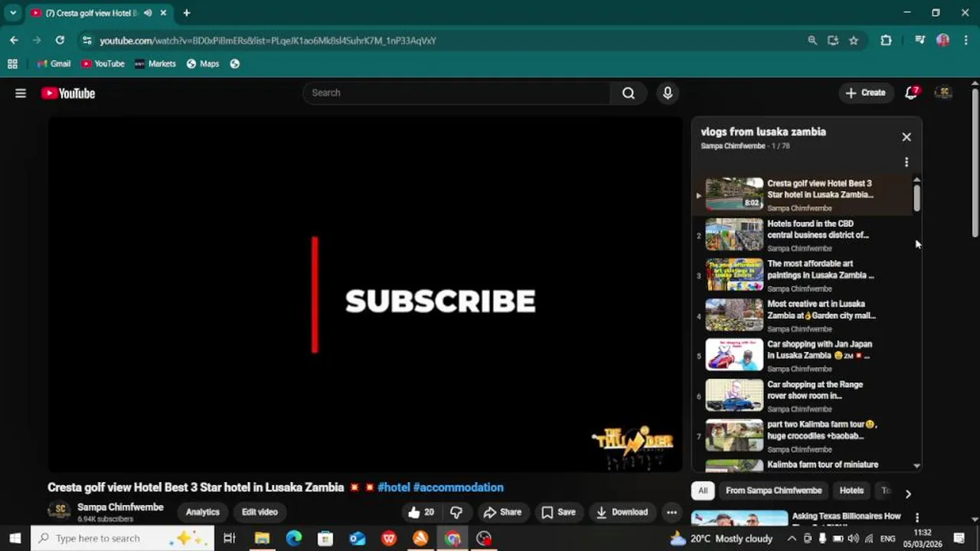The width and height of the screenshot is (980, 551).
Task: Open Sampa Chimfwembe channel avatar
Action: [59, 511]
